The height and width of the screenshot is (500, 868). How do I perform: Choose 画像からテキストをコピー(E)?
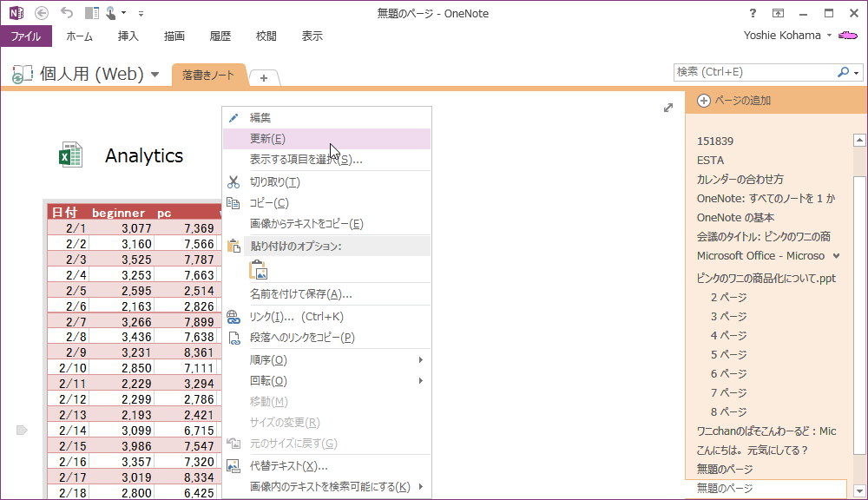pyautogui.click(x=326, y=224)
